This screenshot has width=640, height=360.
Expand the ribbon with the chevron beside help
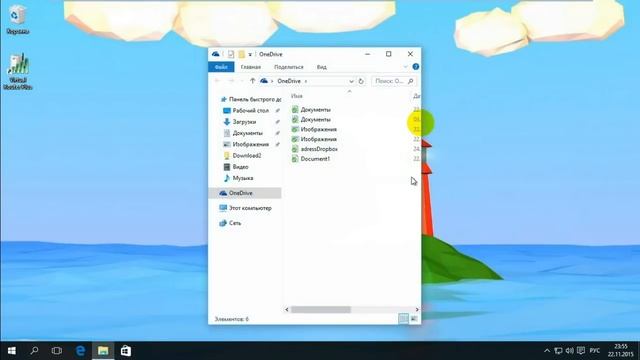405,67
